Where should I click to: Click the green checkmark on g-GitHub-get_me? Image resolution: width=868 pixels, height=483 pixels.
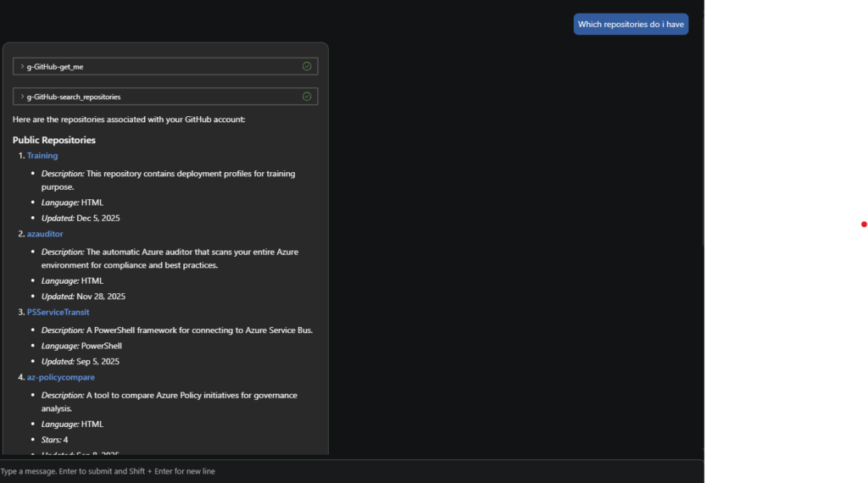tap(307, 66)
